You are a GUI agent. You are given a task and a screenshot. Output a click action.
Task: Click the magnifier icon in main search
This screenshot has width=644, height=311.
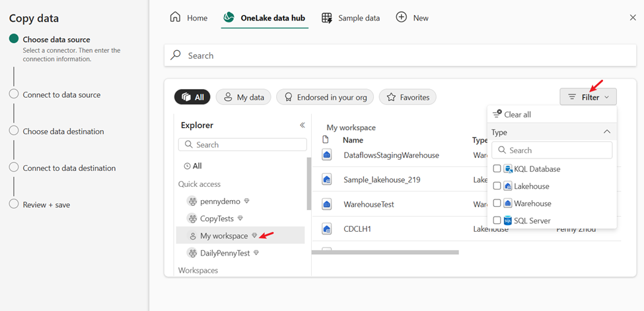pos(176,55)
